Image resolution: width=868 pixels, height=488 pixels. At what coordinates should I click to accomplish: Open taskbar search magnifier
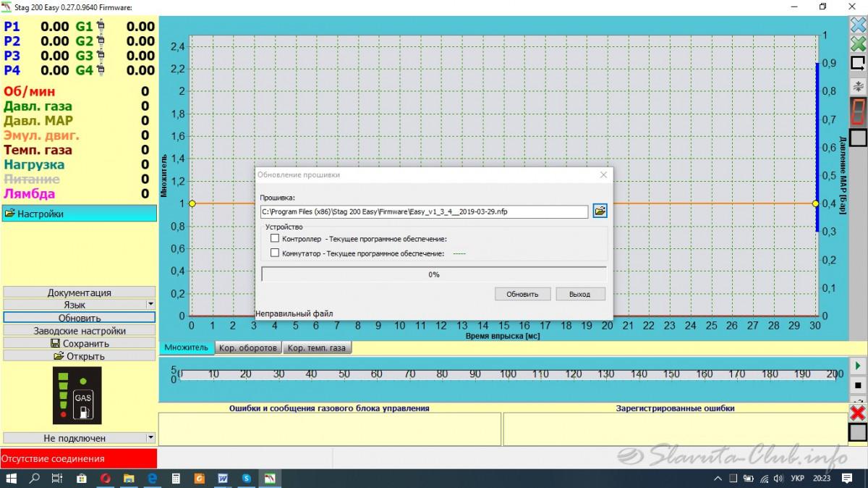coord(34,479)
